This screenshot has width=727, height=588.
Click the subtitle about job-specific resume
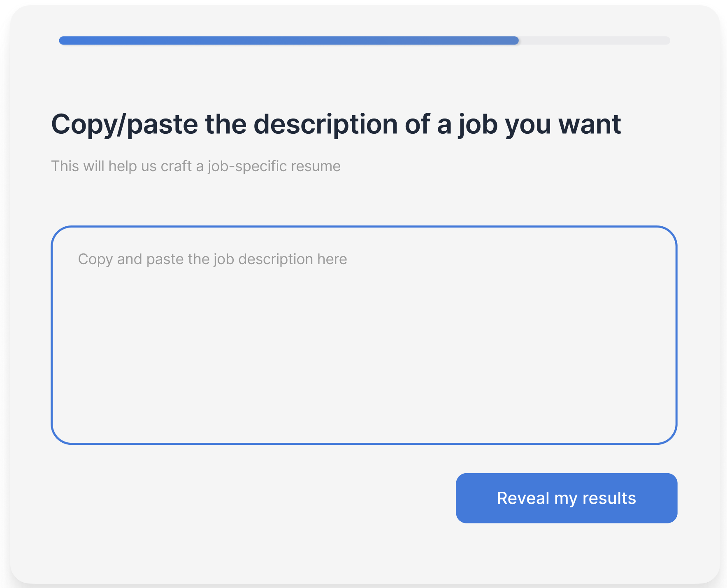tap(196, 166)
